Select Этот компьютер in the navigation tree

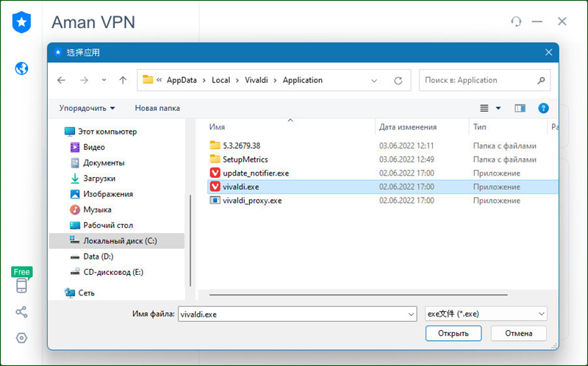pyautogui.click(x=107, y=132)
